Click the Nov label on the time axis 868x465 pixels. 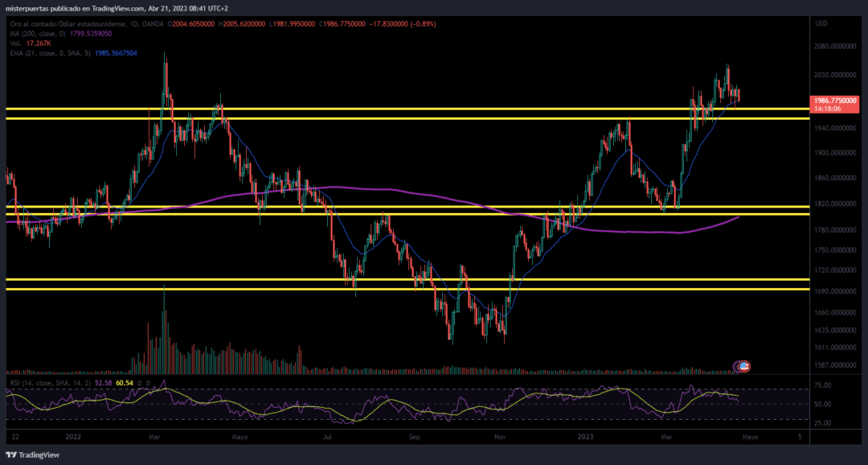click(x=500, y=438)
